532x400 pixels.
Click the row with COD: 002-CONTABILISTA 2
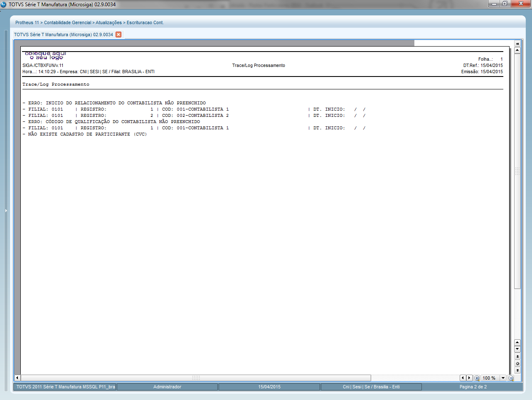(194, 115)
